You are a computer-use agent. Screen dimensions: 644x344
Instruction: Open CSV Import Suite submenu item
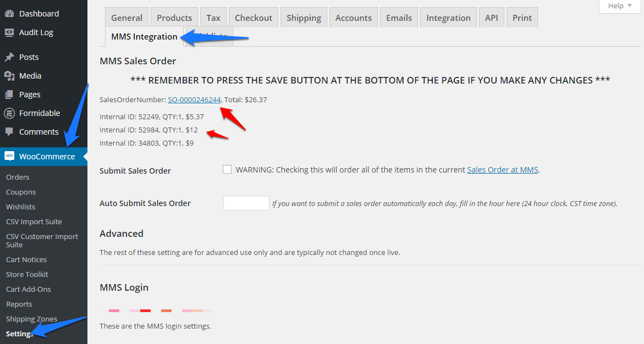(34, 221)
